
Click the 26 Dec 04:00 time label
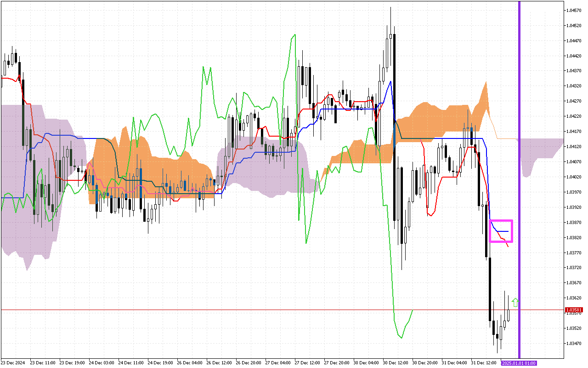coord(190,363)
